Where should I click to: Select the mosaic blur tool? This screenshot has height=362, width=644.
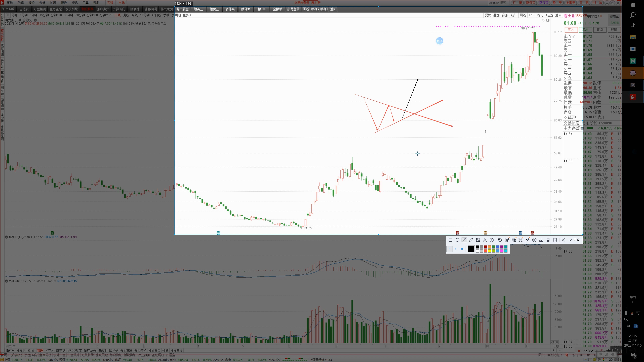[478, 240]
